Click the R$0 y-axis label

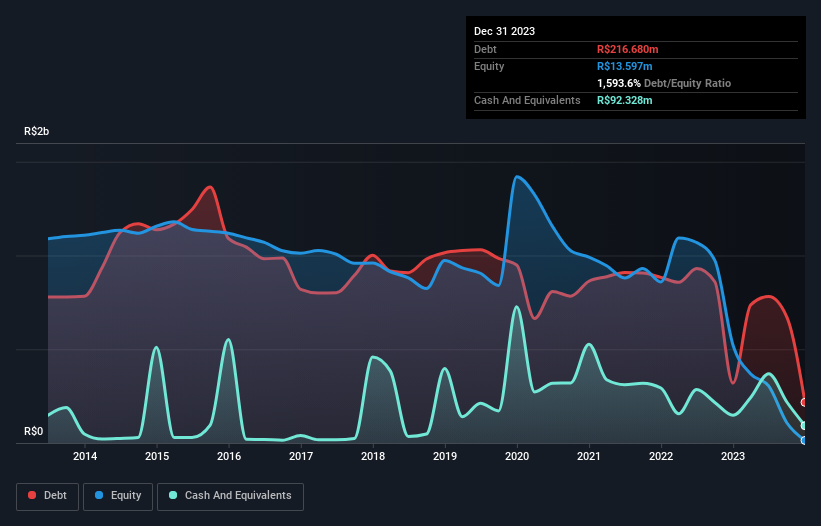(34, 432)
